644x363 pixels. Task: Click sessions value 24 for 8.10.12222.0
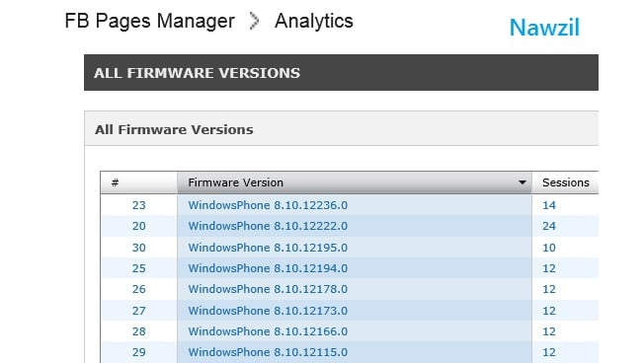549,226
